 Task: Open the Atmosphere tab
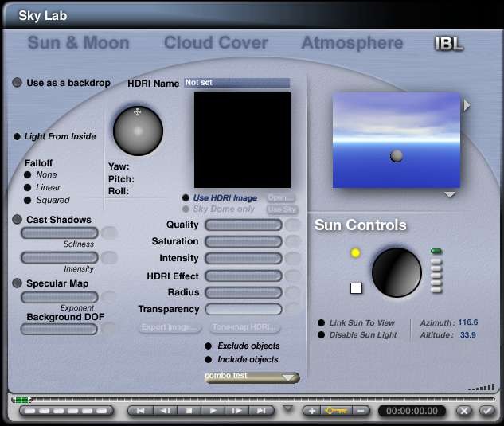(x=352, y=43)
